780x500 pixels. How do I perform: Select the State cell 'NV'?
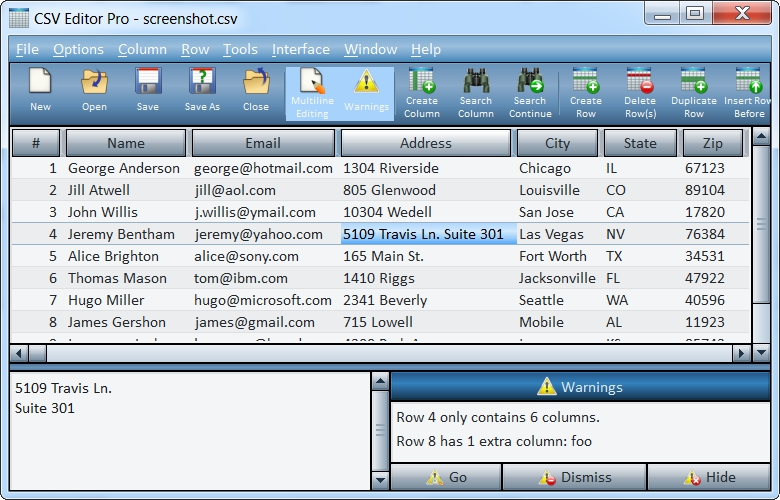[615, 234]
